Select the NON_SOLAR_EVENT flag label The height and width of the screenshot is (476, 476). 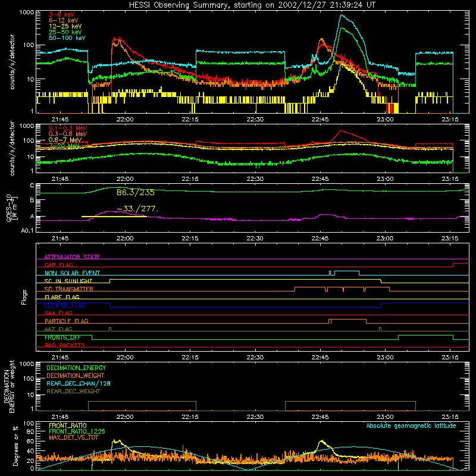coord(72,273)
